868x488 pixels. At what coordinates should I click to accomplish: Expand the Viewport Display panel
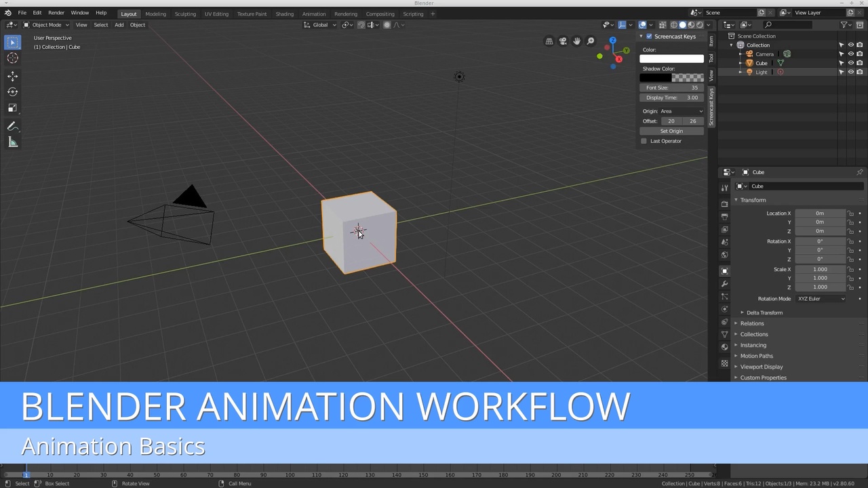point(761,367)
